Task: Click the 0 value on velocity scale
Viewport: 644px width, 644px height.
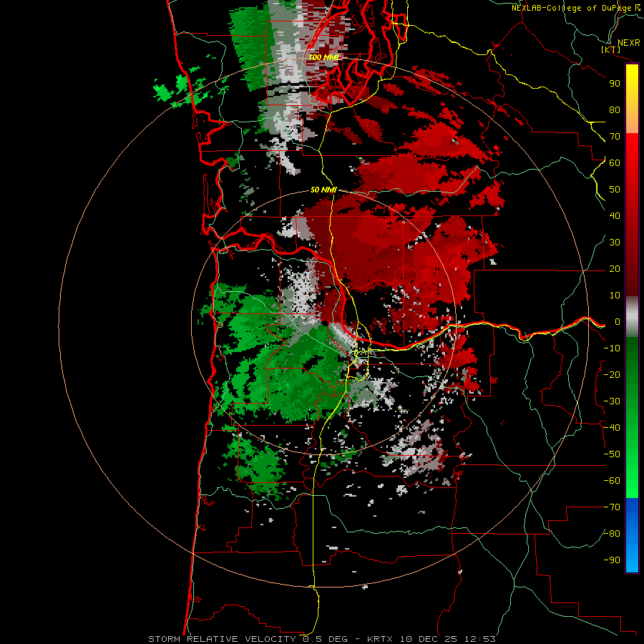Action: click(618, 322)
